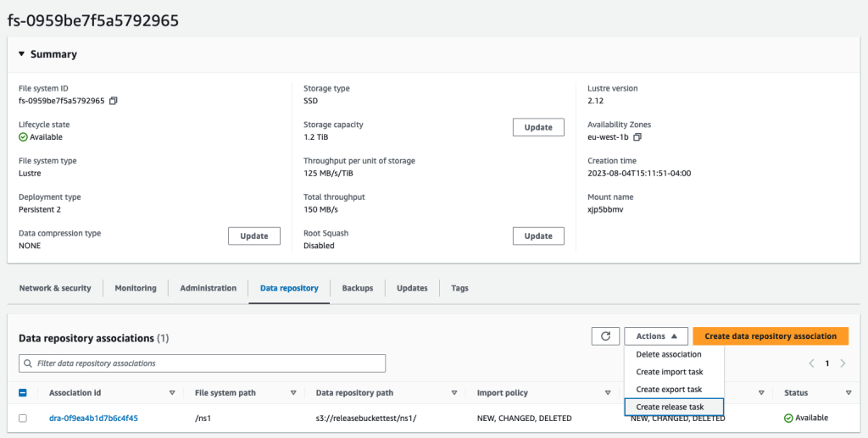This screenshot has height=438, width=868.
Task: Select the dra-0f9ea4b1d7b6c4f45 row checkbox
Action: 23,419
